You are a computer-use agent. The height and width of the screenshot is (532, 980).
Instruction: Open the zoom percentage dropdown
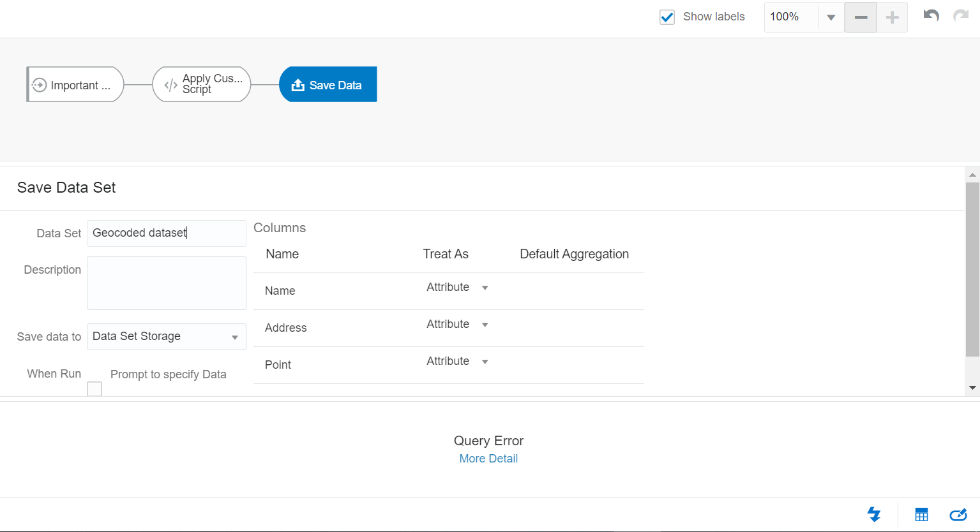[831, 17]
